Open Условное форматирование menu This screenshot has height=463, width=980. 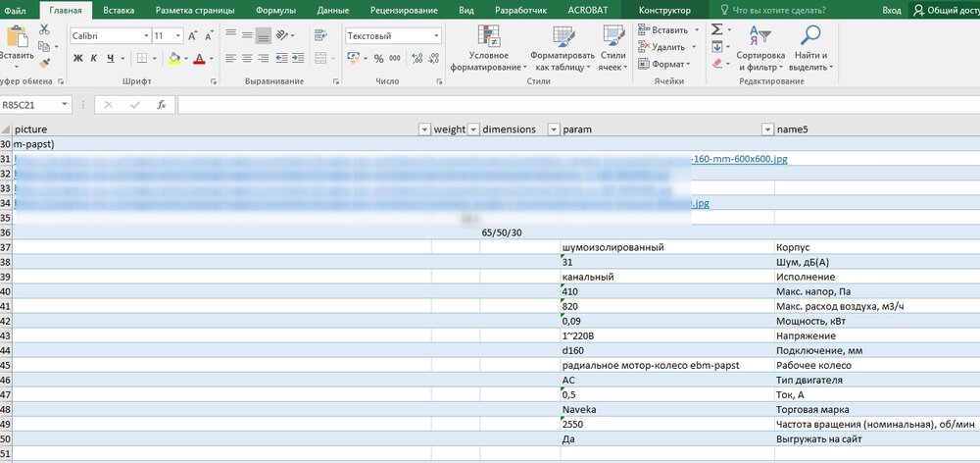click(x=488, y=48)
